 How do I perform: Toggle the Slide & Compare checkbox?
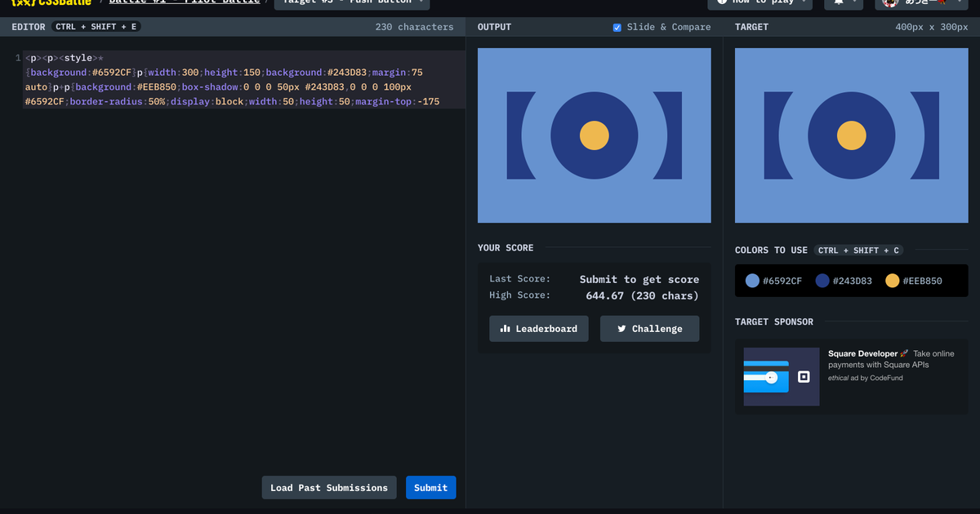pos(617,28)
